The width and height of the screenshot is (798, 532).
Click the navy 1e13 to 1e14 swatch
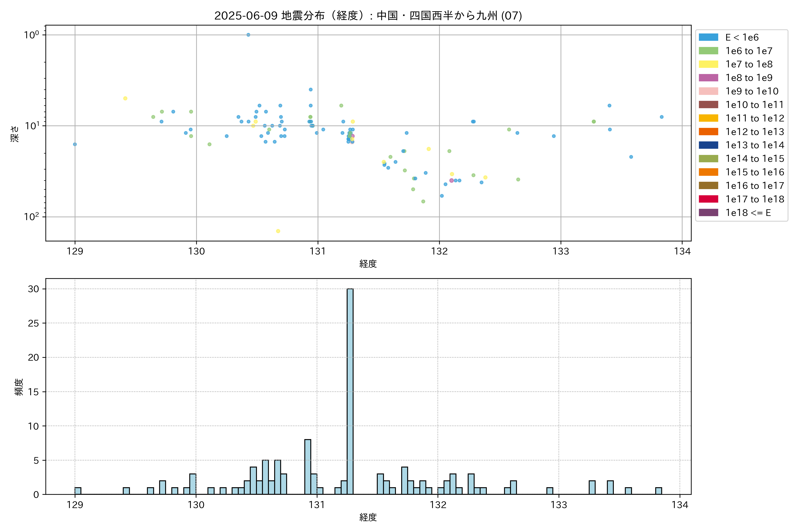point(708,145)
